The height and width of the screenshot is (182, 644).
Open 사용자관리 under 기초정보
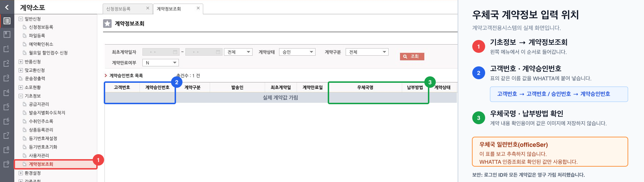tap(39, 156)
